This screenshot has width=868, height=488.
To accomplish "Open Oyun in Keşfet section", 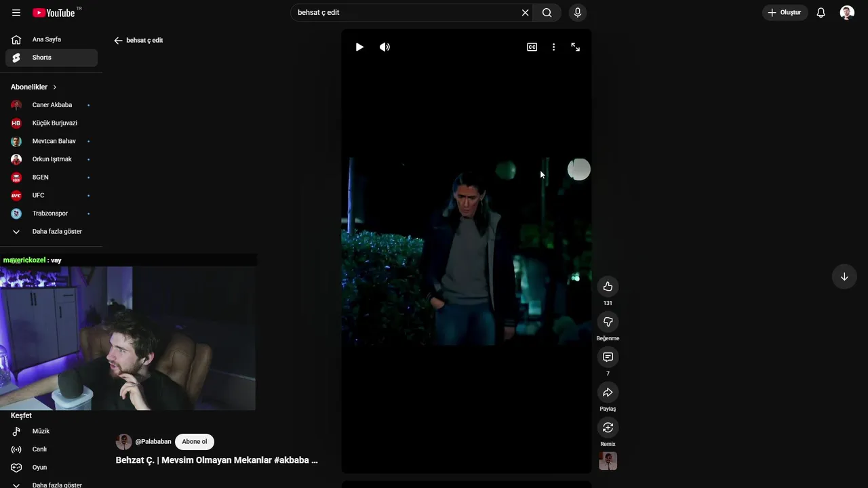I will pos(52,468).
